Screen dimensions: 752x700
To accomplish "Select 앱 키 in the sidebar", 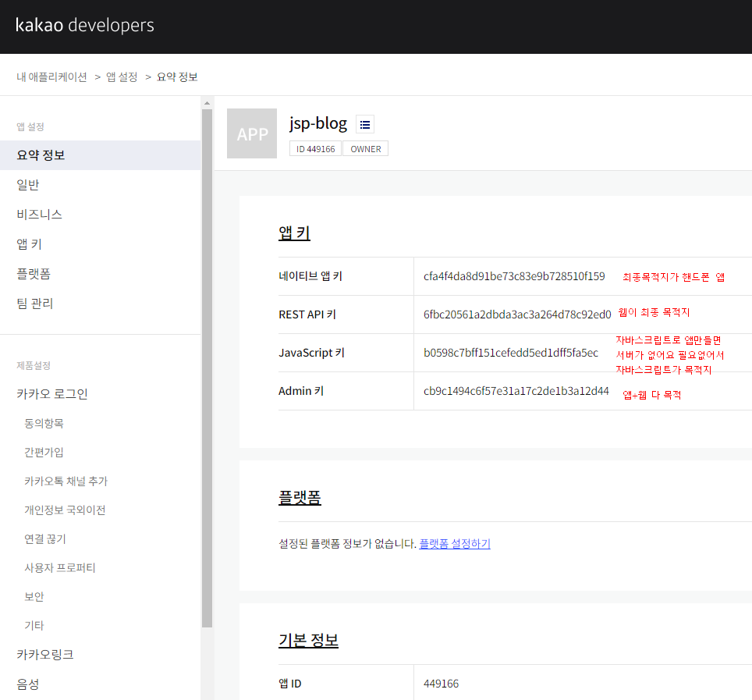I will (x=30, y=244).
